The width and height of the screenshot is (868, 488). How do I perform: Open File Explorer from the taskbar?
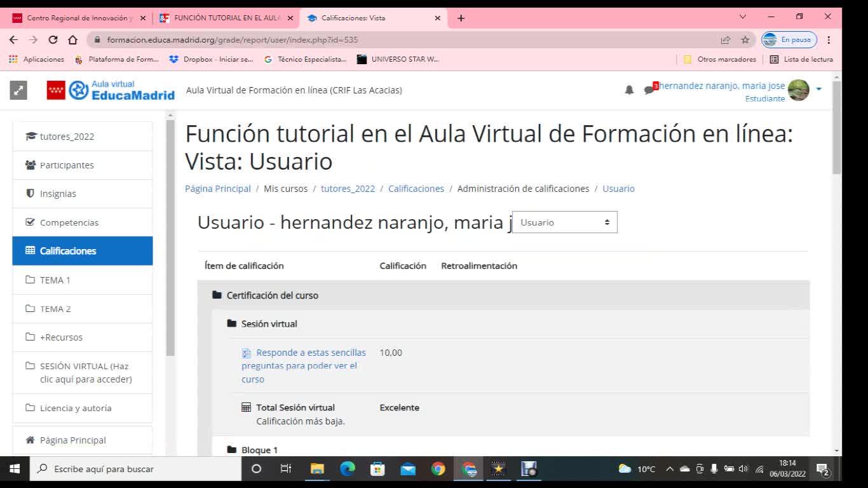click(x=317, y=469)
